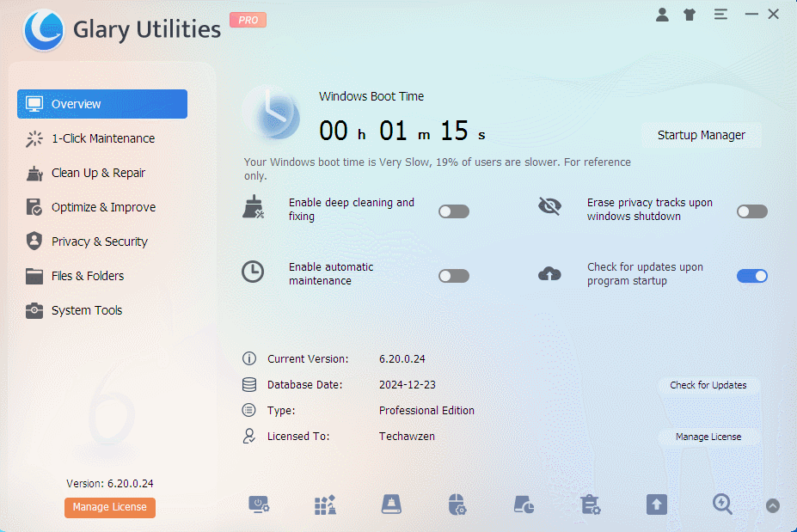Open quick search magnifier icon in bottom toolbar
797x532 pixels.
point(722,504)
